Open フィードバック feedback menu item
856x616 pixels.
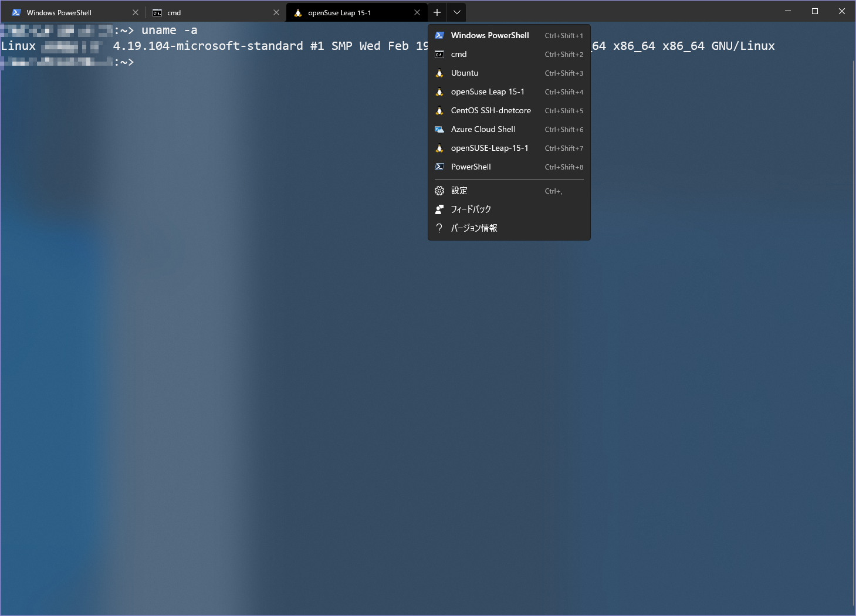tap(509, 209)
